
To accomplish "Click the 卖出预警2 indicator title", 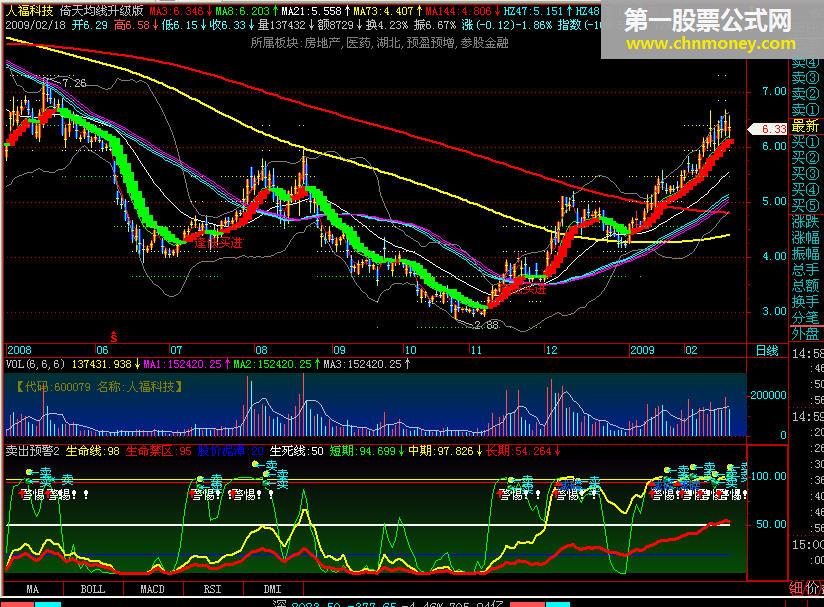I will 33,451.
